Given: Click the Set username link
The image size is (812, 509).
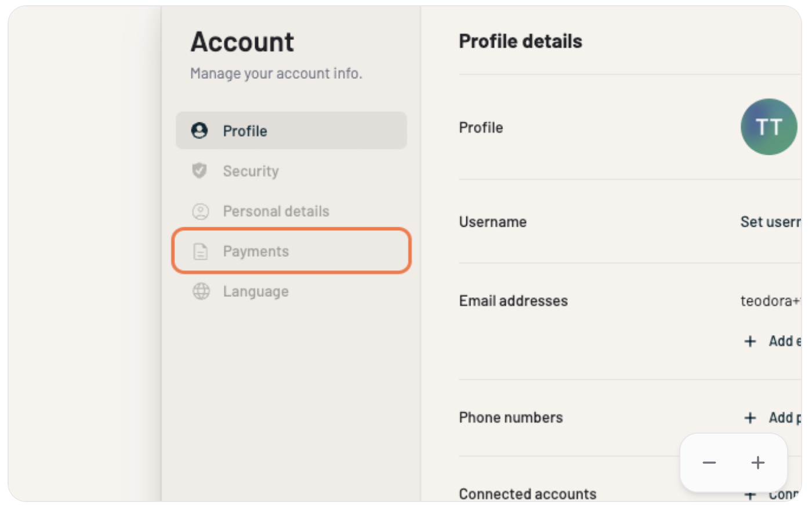Looking at the screenshot, I should point(770,222).
